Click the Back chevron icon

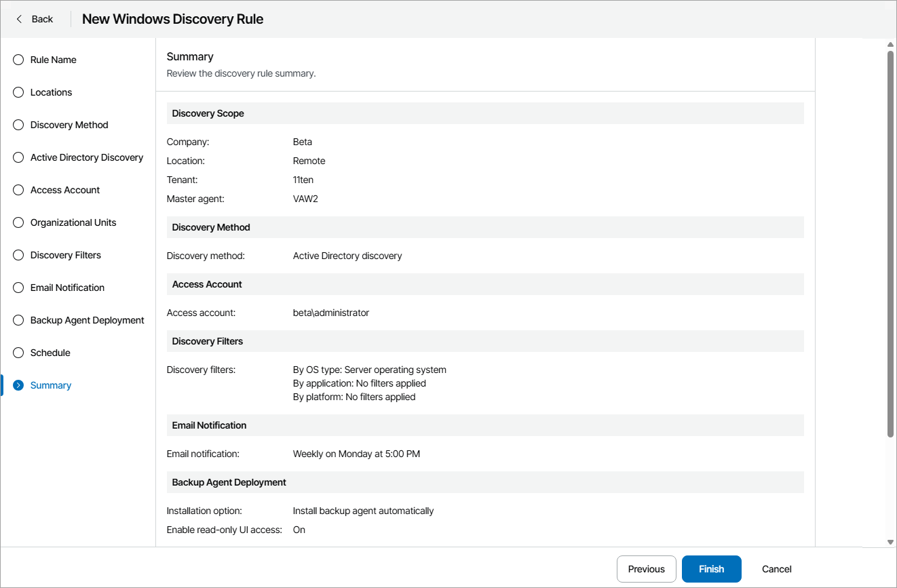[x=18, y=18]
